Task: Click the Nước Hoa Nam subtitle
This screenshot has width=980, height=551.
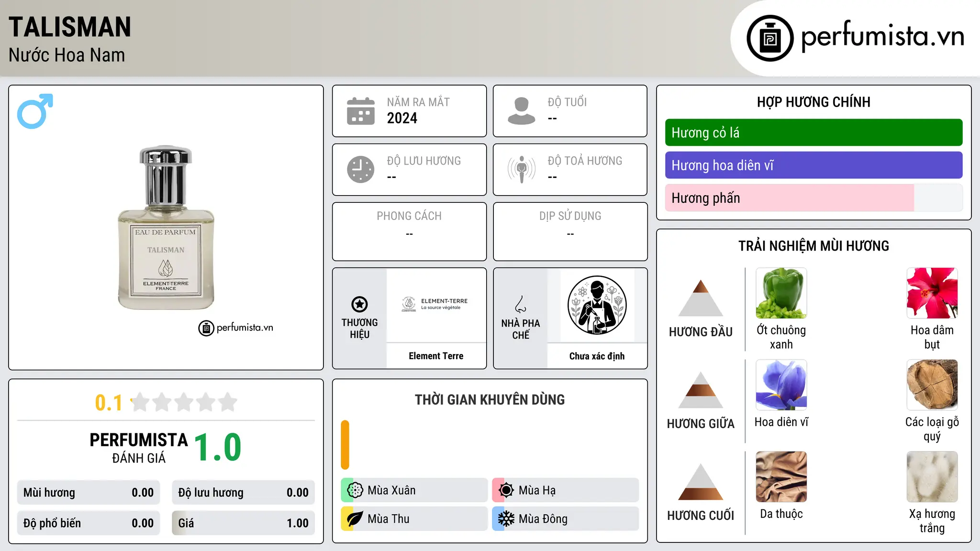Action: click(67, 55)
